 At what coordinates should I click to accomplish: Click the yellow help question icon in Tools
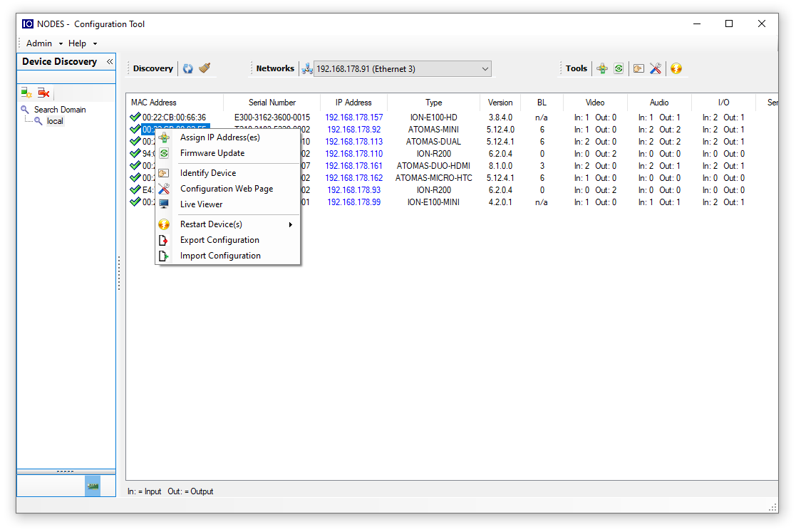click(x=673, y=68)
